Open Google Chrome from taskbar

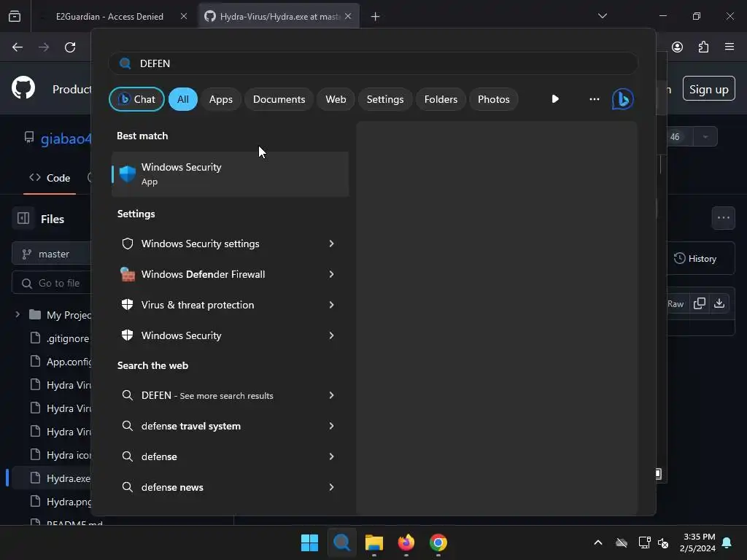(x=438, y=542)
